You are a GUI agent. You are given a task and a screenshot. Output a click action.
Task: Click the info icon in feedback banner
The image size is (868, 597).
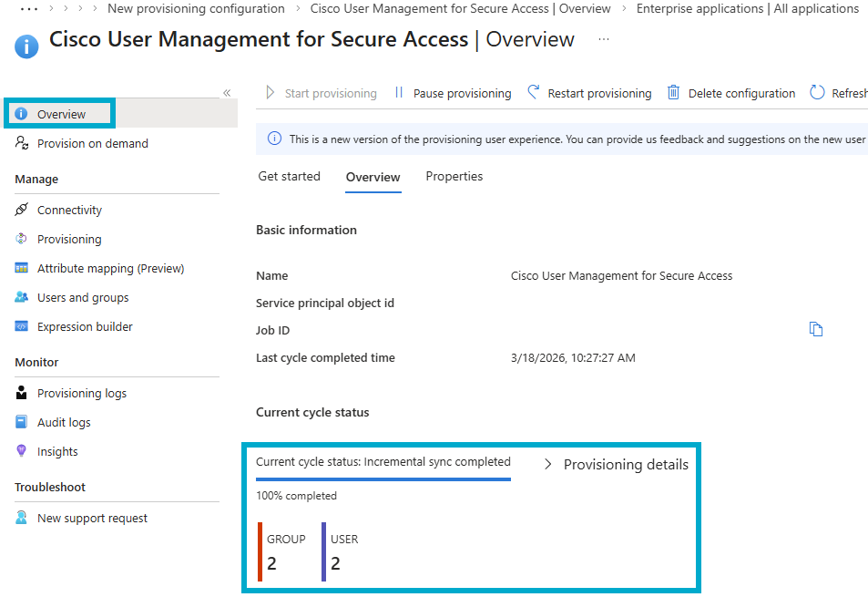(x=274, y=139)
